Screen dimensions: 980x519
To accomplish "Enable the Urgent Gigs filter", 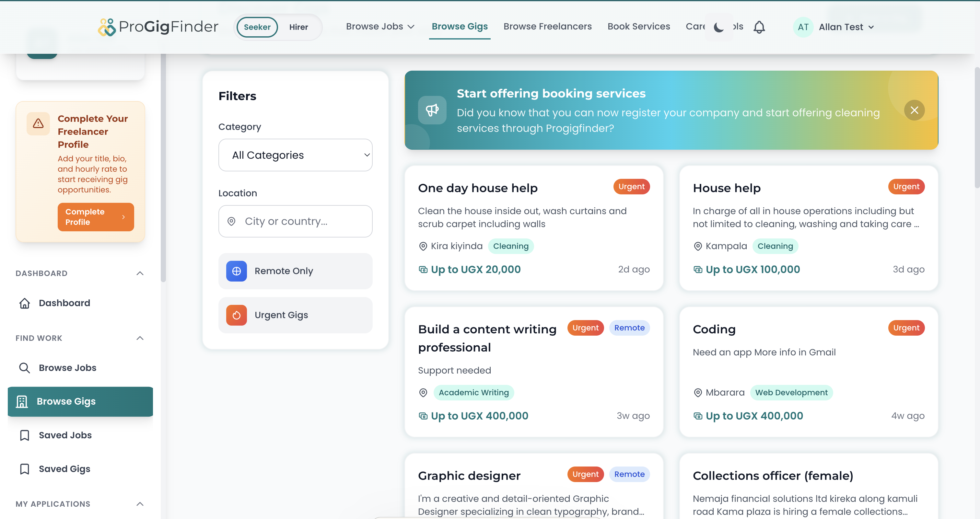I will pos(295,315).
